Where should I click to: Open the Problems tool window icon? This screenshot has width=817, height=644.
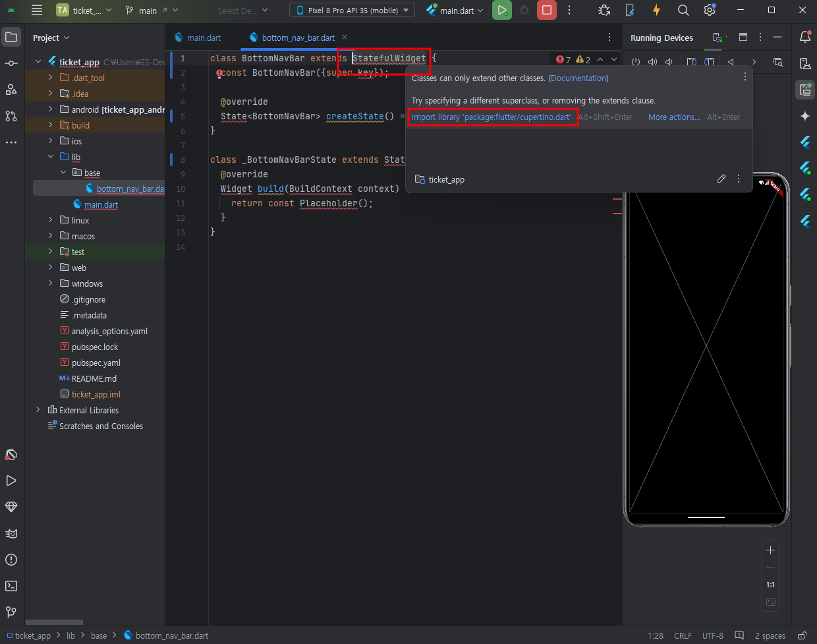pos(11,560)
